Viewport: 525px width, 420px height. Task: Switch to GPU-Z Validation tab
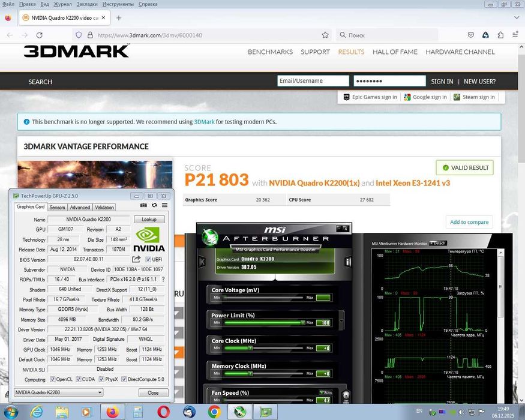(x=104, y=208)
